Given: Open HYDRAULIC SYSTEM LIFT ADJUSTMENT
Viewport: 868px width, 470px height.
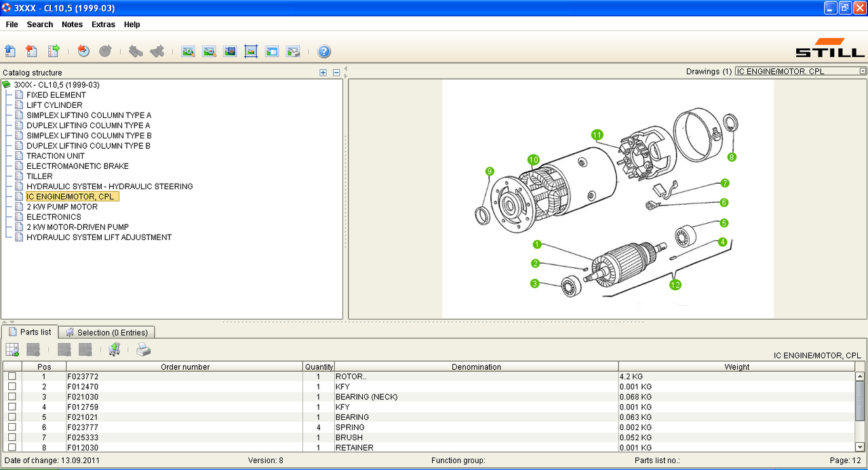Looking at the screenshot, I should click(x=99, y=237).
